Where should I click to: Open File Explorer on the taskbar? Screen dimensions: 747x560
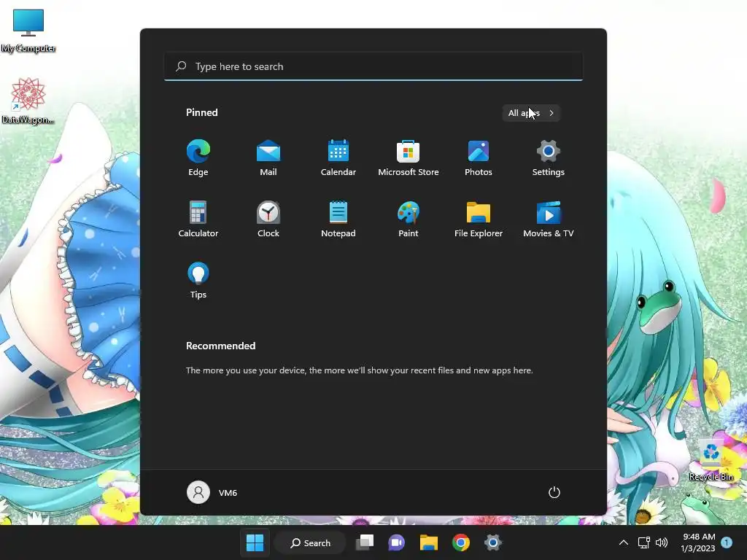point(429,542)
